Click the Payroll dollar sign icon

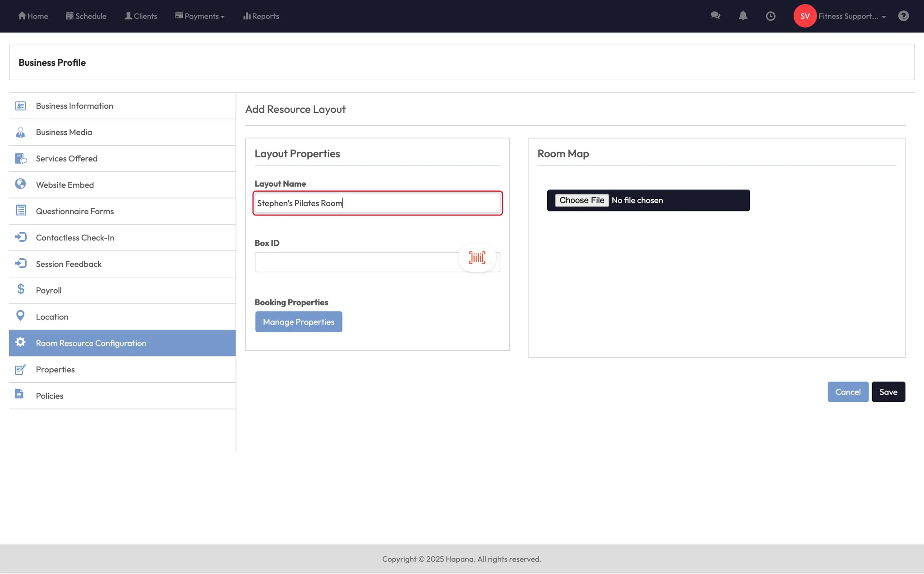click(x=21, y=289)
